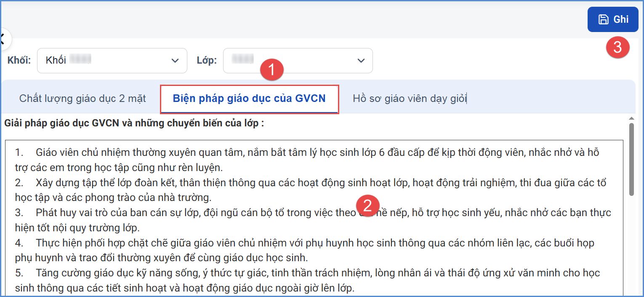Click the floppy disk icon in Ghi button
The height and width of the screenshot is (297, 644).
point(604,19)
